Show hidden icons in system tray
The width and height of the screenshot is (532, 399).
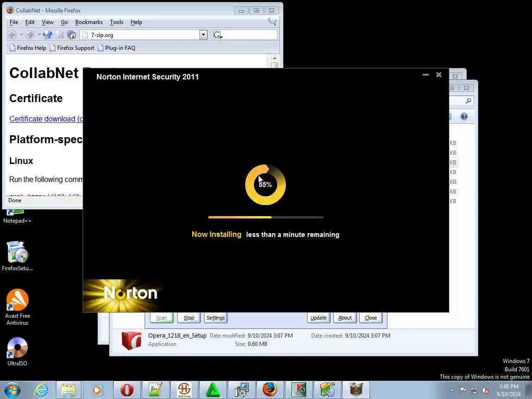pyautogui.click(x=452, y=390)
